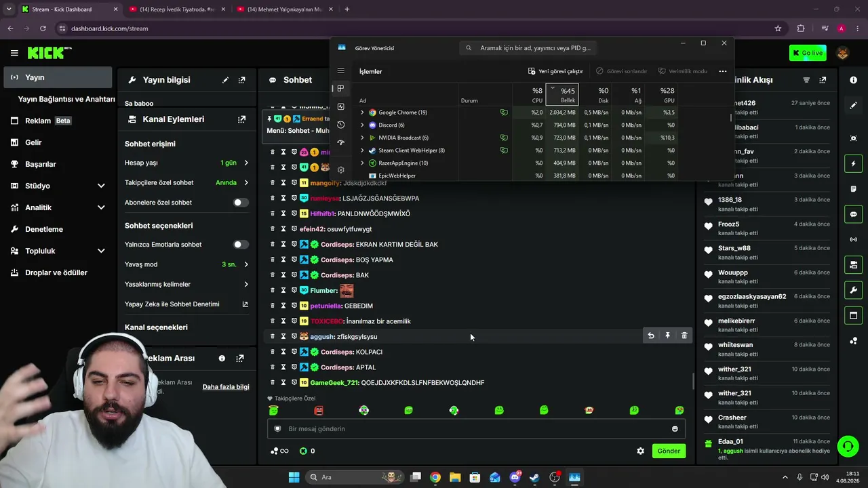Open Reklam sidebar item
The height and width of the screenshot is (488, 868).
coord(57,121)
